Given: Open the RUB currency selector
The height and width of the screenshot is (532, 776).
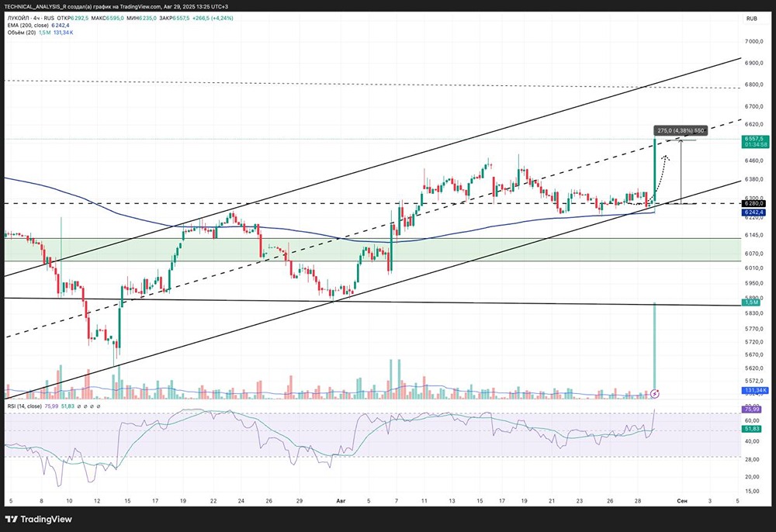Looking at the screenshot, I should coord(752,19).
